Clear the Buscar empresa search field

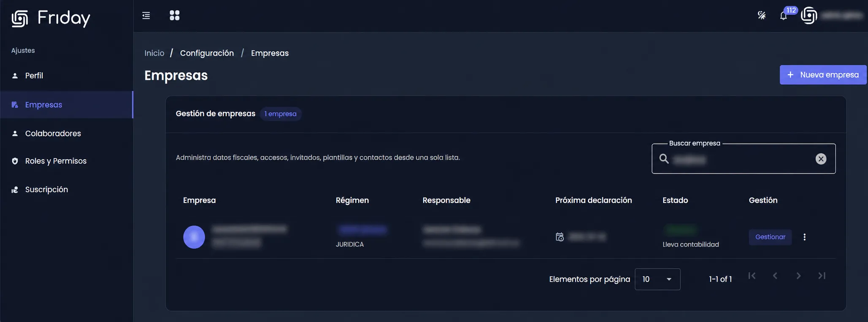[x=821, y=159]
